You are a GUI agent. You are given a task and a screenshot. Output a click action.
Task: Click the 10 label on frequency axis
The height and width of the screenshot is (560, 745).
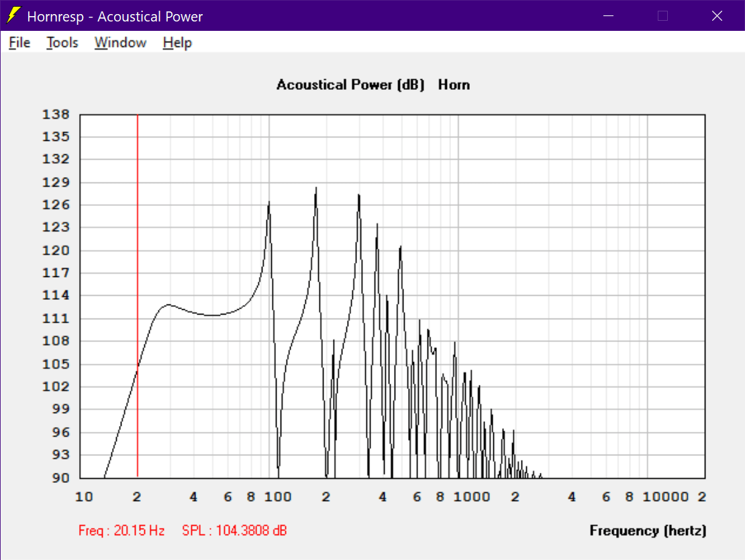(84, 497)
